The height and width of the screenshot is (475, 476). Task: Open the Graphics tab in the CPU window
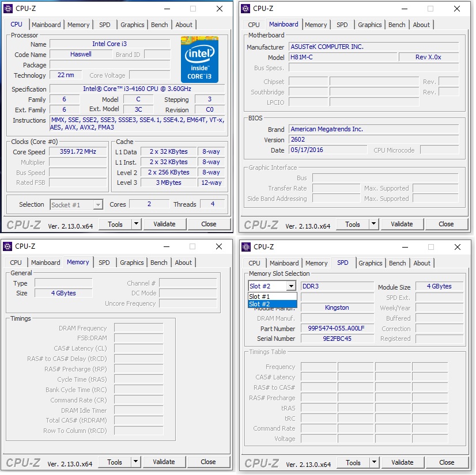[133, 25]
